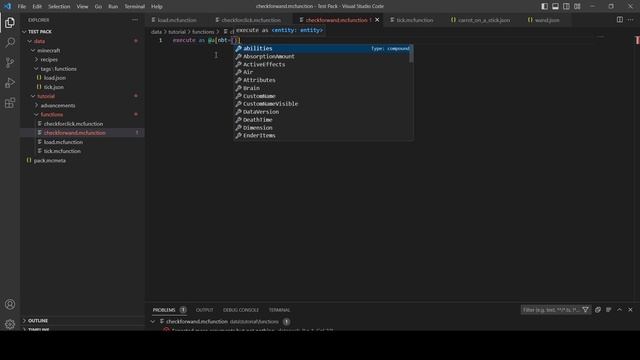Open the Source Control view icon
The image size is (640, 360).
(x=10, y=62)
